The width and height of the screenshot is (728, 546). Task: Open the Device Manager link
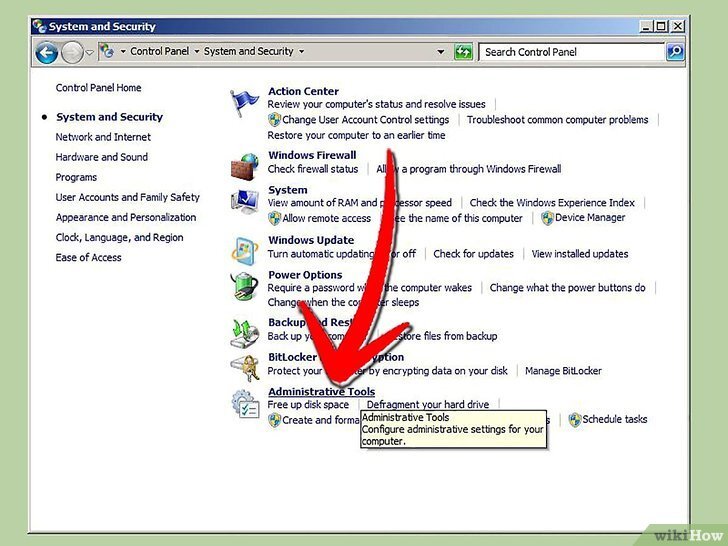point(590,218)
